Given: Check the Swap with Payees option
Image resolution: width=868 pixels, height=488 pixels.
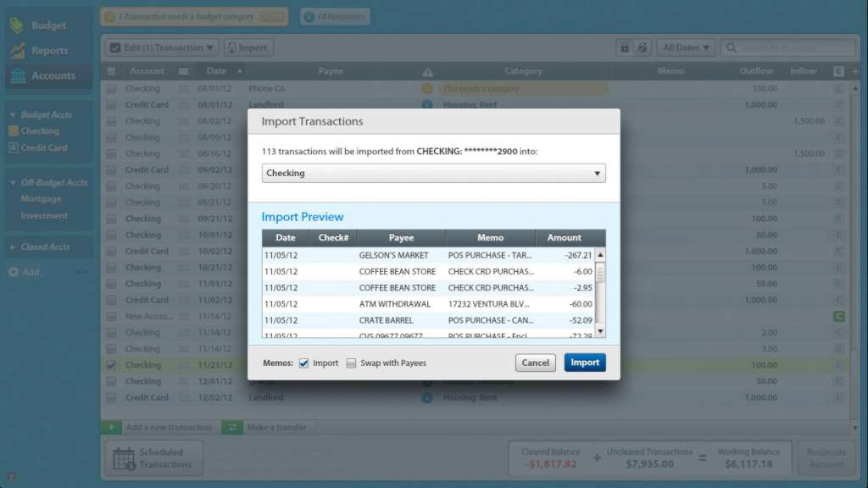Looking at the screenshot, I should coord(351,363).
